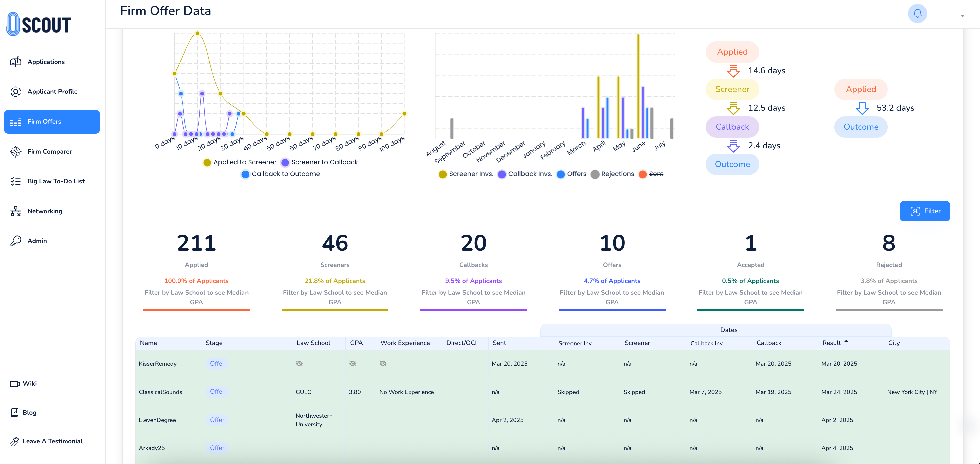The height and width of the screenshot is (464, 980).
Task: Click the Admin key icon
Action: coord(16,241)
